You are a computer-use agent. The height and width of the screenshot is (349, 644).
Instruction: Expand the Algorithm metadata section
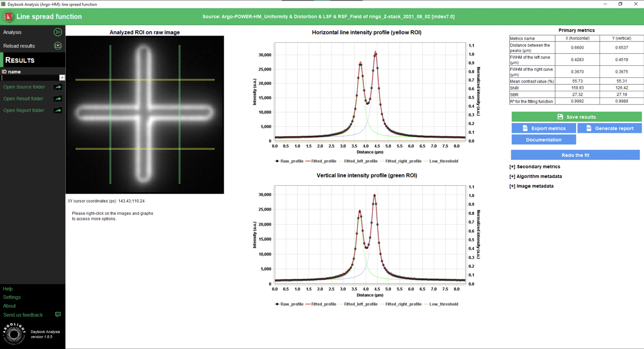tap(535, 176)
